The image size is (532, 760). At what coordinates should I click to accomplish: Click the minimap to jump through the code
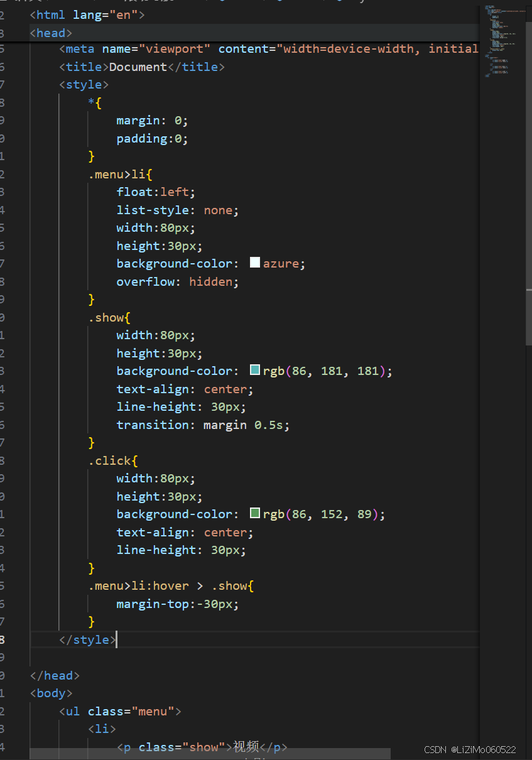502,38
